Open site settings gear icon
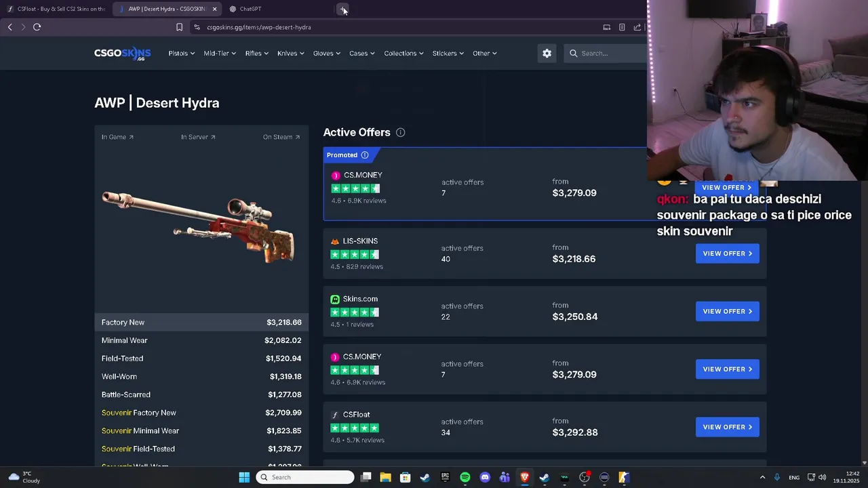Viewport: 868px width, 488px height. point(547,54)
